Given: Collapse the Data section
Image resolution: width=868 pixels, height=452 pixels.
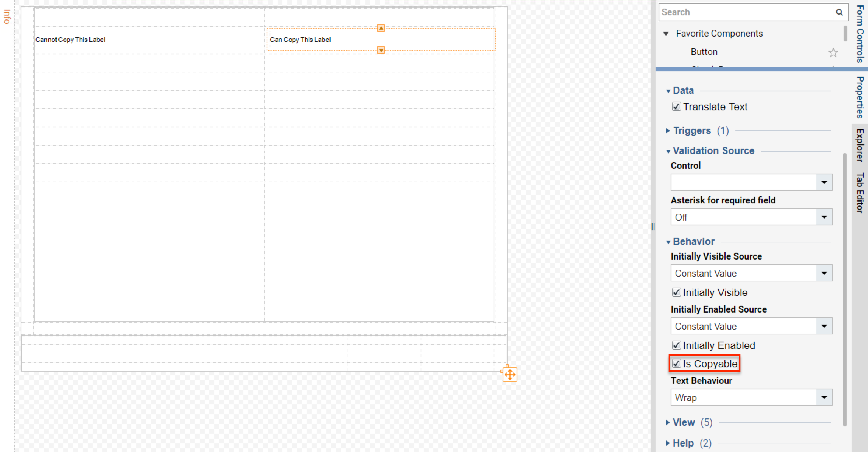Looking at the screenshot, I should click(x=668, y=91).
